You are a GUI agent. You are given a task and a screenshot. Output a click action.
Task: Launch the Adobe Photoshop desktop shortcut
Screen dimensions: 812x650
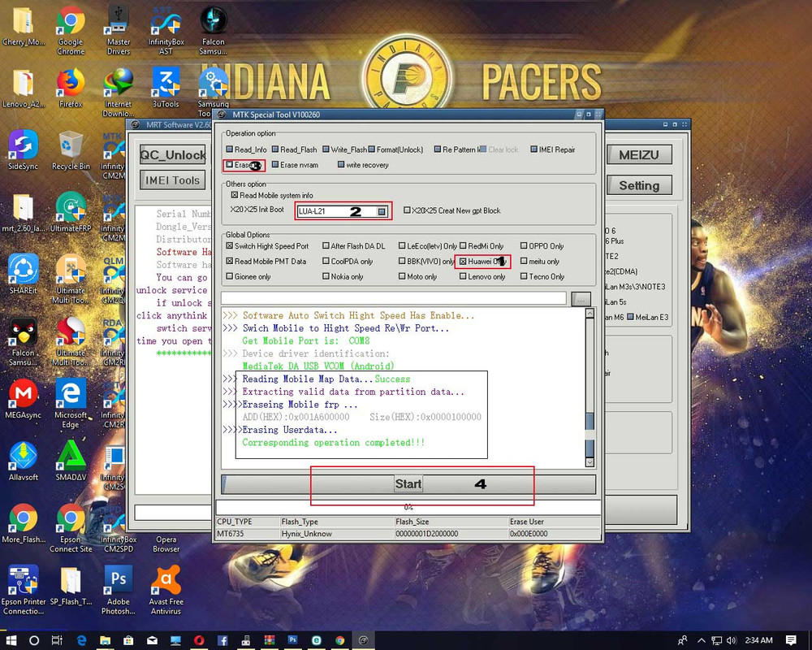click(x=119, y=591)
